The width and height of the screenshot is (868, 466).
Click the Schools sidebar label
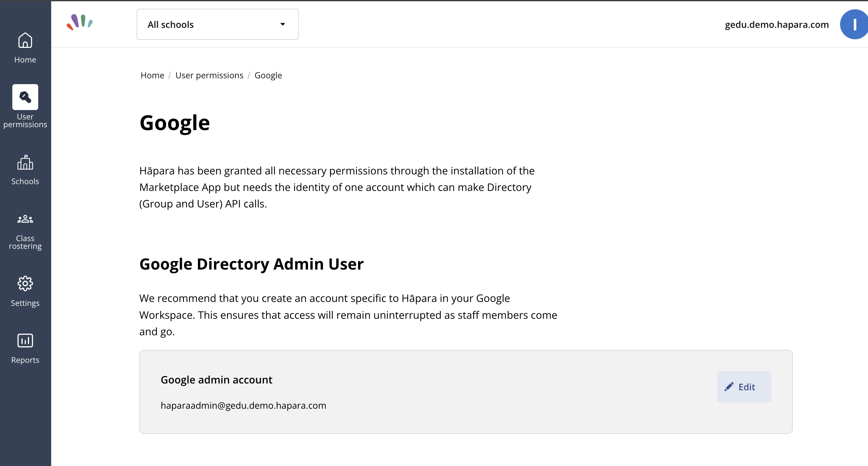coord(25,182)
